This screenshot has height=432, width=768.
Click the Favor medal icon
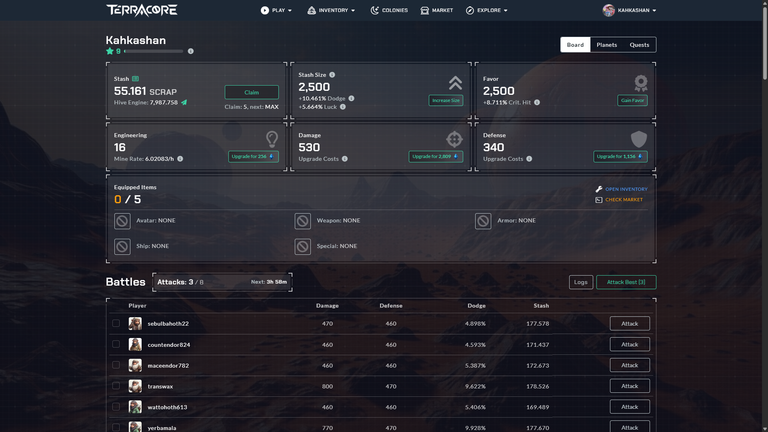tap(640, 83)
